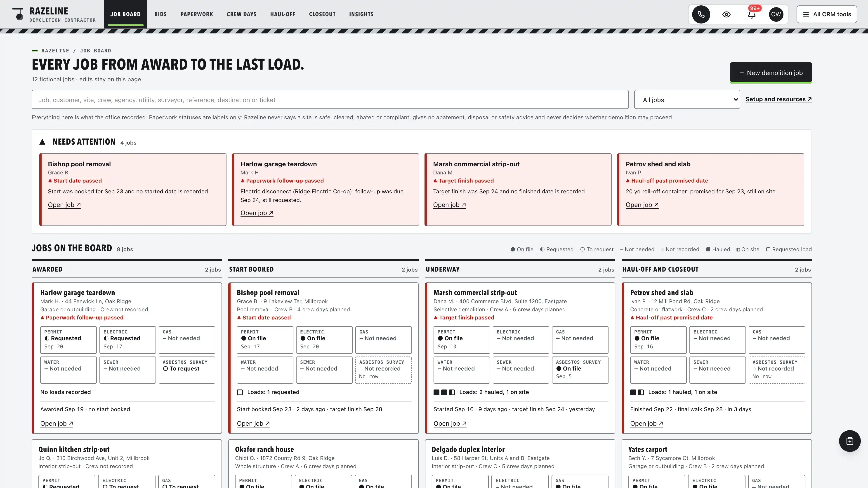Click the Petrov card Permit On file tile
Viewport: 868px width, 488px height.
(x=658, y=340)
